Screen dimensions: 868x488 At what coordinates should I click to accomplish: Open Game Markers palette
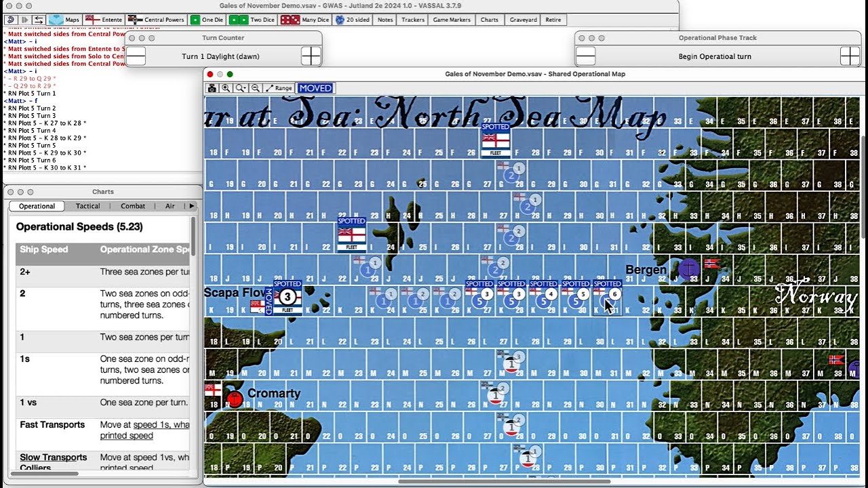click(452, 20)
